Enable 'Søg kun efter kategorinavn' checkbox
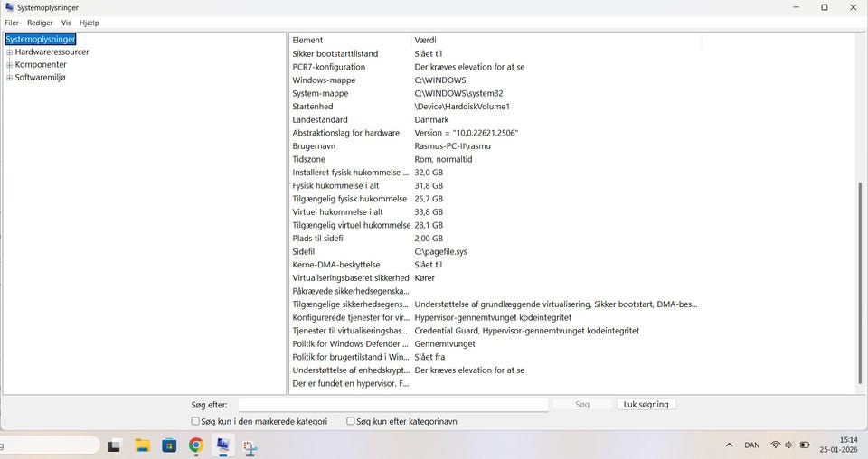This screenshot has height=459, width=868. pyautogui.click(x=351, y=421)
